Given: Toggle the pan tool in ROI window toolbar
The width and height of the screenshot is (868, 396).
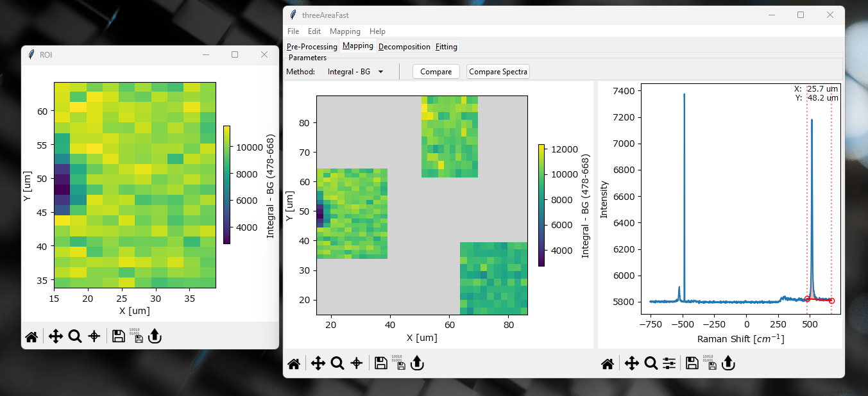Looking at the screenshot, I should tap(55, 336).
